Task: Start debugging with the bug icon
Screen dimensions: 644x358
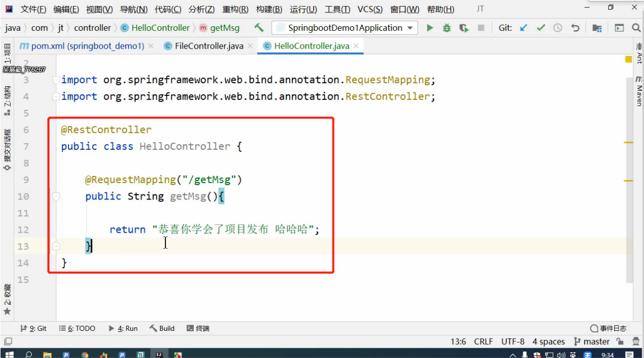Action: pyautogui.click(x=447, y=28)
